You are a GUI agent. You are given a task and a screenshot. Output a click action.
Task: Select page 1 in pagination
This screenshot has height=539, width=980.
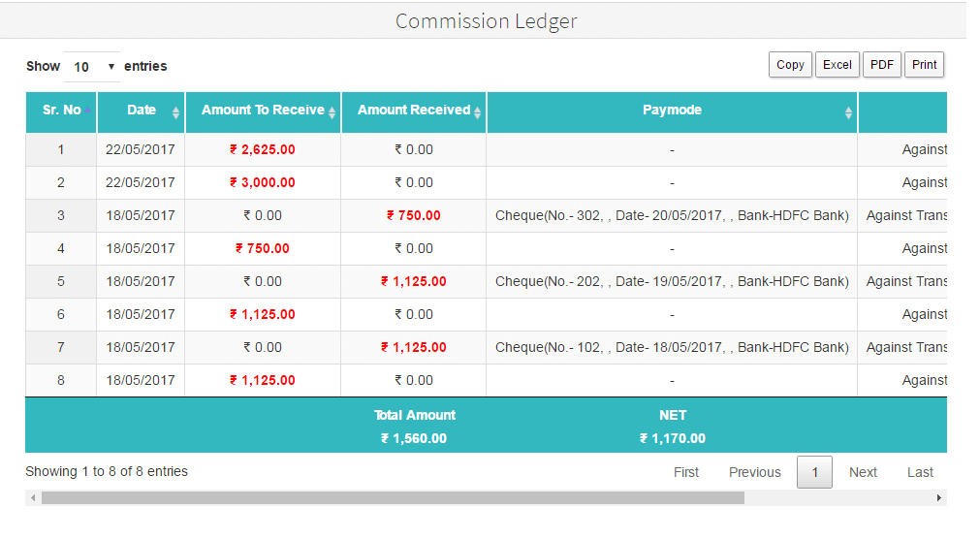pos(814,472)
